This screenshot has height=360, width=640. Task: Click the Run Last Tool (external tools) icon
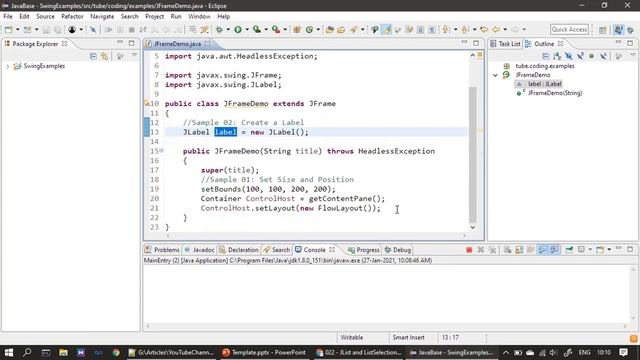[x=276, y=29]
